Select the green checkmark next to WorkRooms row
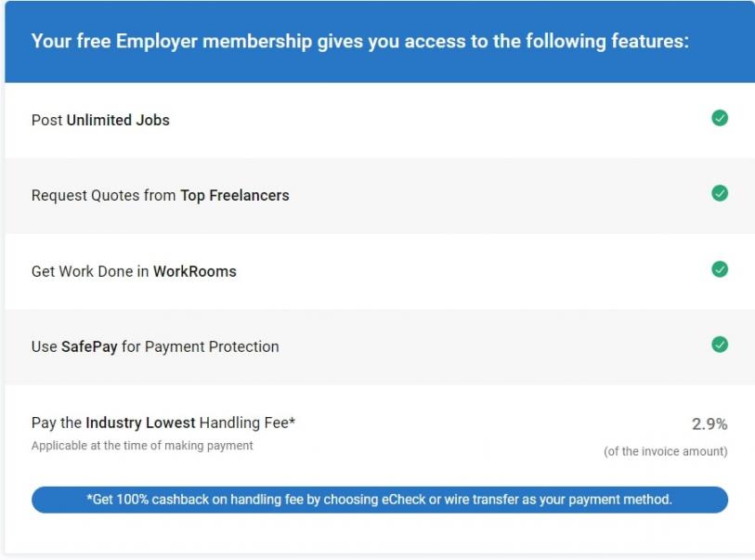Viewport: 755px width, 560px height. [719, 269]
